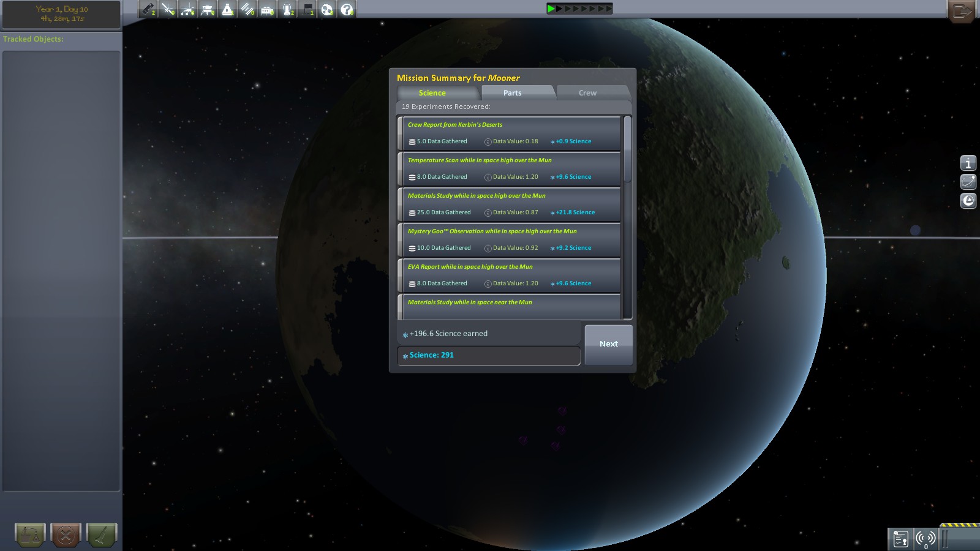Open the CommNet signal icon
980x551 pixels.
(925, 539)
